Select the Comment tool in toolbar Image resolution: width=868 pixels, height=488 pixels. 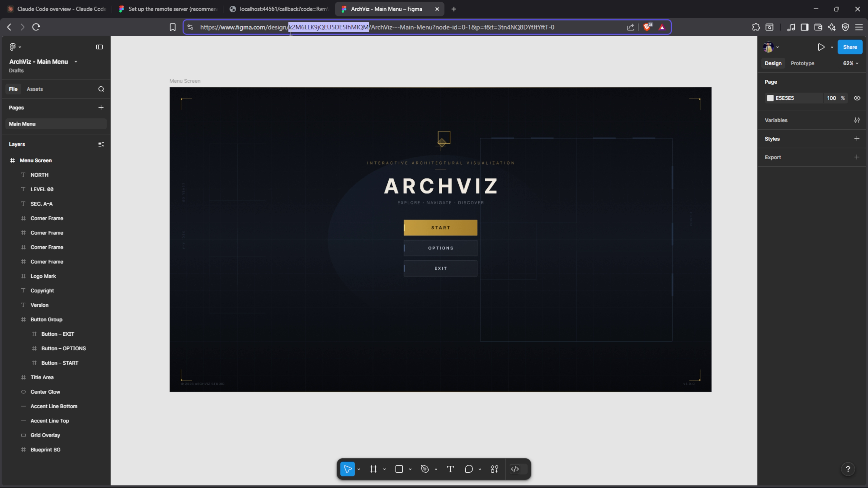click(469, 469)
